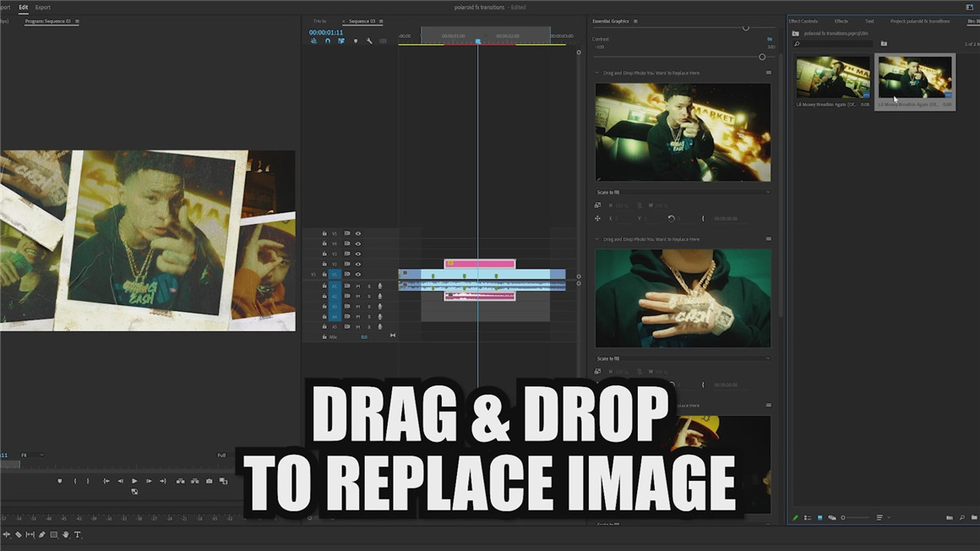Go to In point
980x551 pixels.
click(x=106, y=481)
